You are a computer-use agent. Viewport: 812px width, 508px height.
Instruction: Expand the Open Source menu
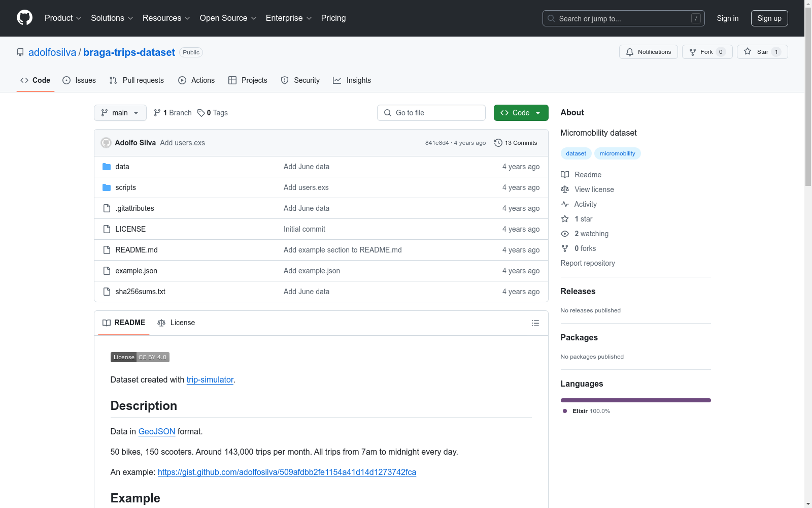228,18
